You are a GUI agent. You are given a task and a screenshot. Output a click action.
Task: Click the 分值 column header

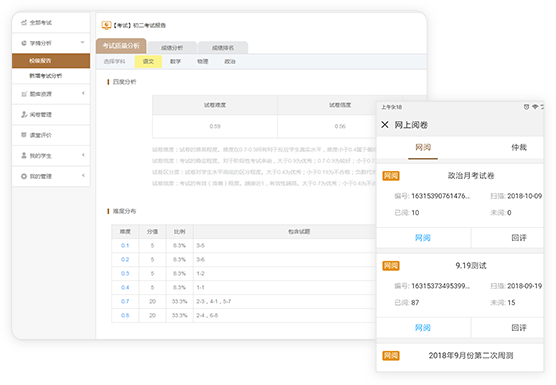coord(152,232)
